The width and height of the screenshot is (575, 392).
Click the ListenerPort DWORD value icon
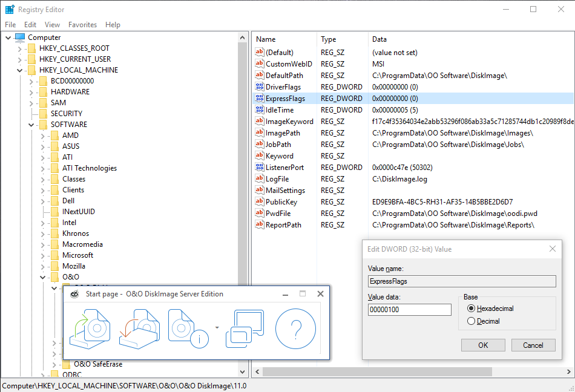260,167
